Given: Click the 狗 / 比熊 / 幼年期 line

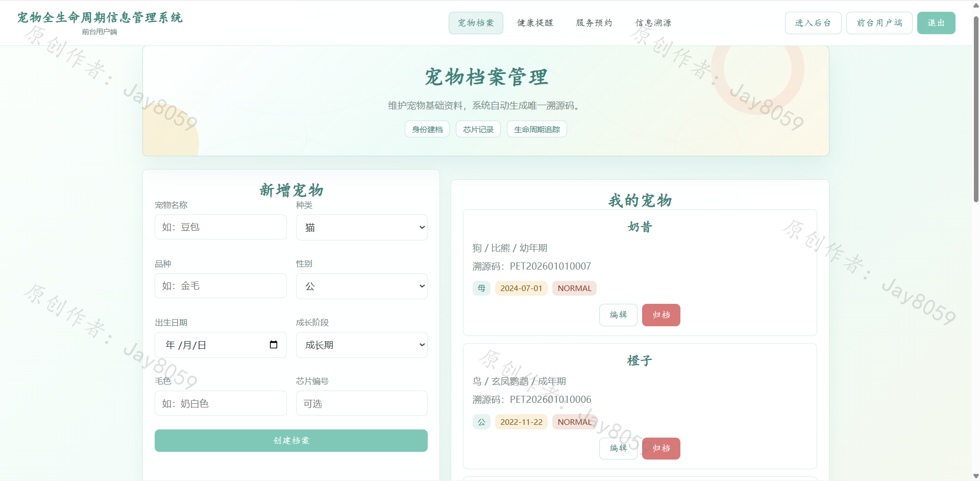Looking at the screenshot, I should (510, 248).
